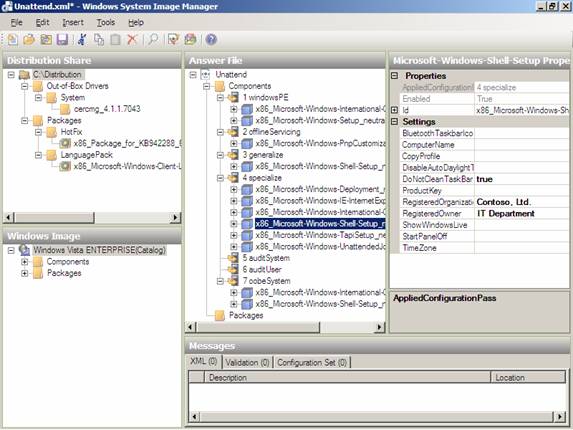
Task: Switch to the Configuration Set (0) tab
Action: (312, 362)
